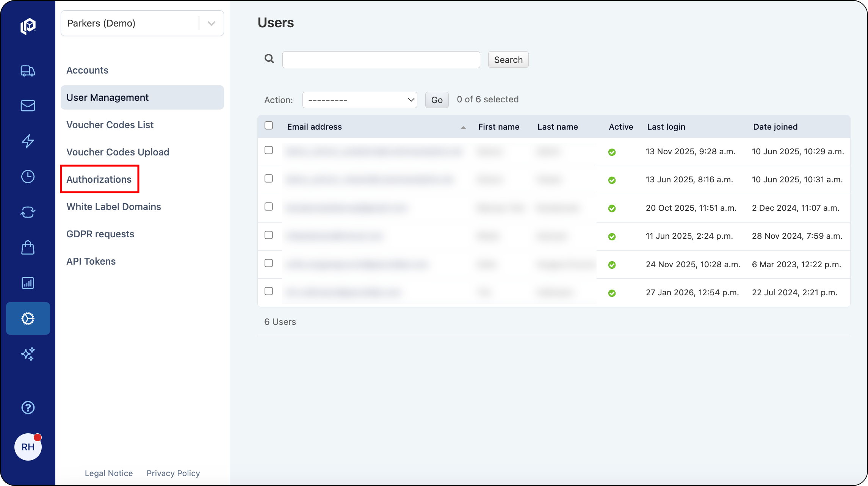Open the Authorizations section
Image resolution: width=868 pixels, height=486 pixels.
99,179
